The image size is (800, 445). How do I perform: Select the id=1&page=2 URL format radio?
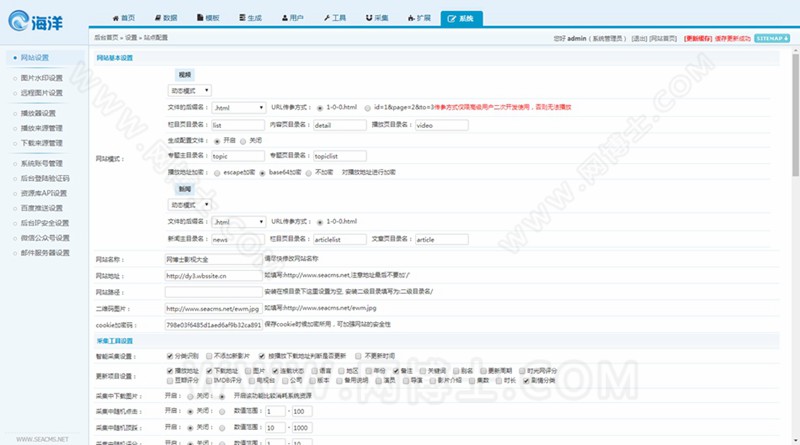367,108
